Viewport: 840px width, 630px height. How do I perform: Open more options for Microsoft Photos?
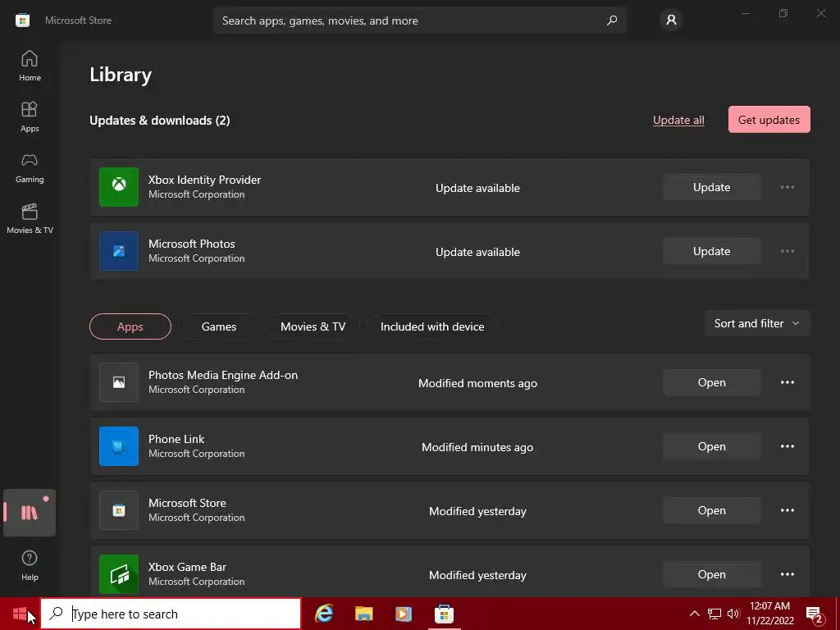(787, 251)
